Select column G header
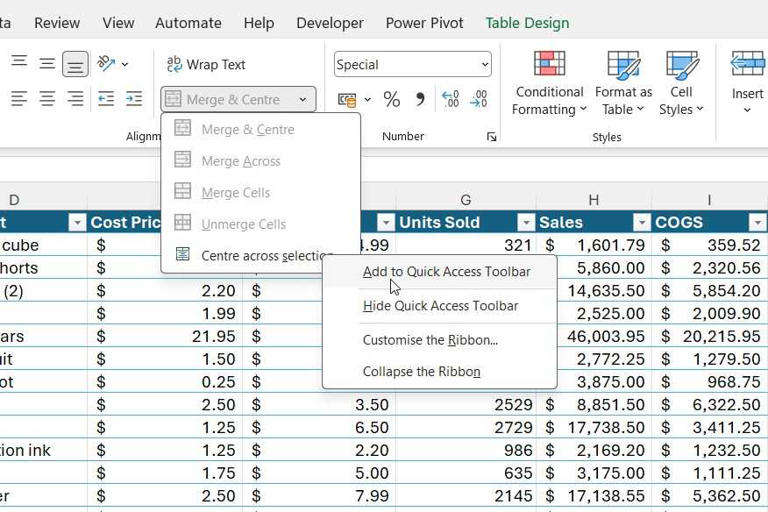 click(x=466, y=199)
